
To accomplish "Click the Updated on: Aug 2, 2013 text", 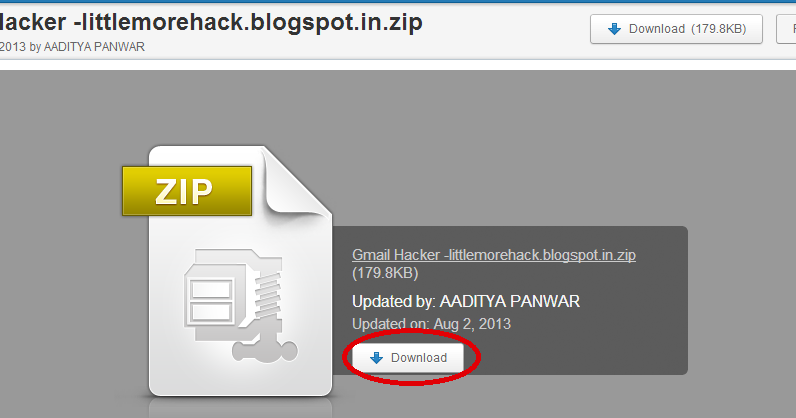I will (432, 324).
